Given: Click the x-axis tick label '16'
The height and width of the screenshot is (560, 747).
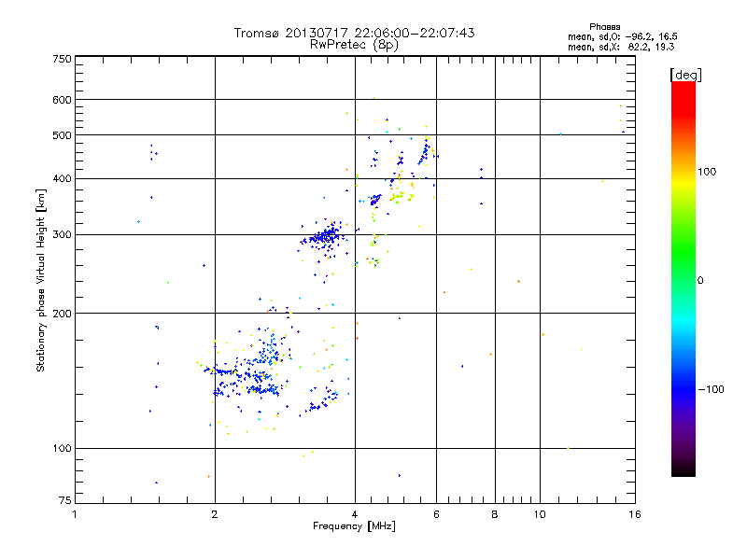Looking at the screenshot, I should [x=635, y=514].
